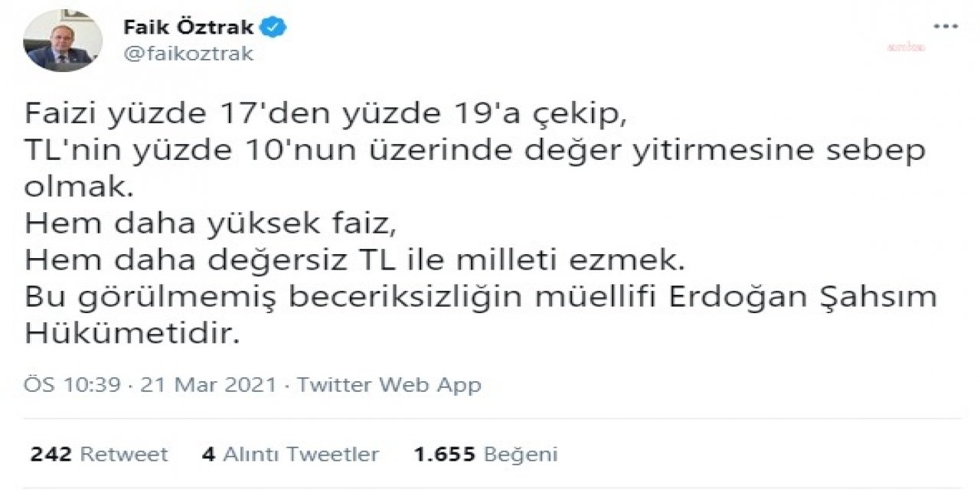Screen dimensions: 980x490
Task: Select the date 21 Mar 2021
Action: tap(208, 384)
